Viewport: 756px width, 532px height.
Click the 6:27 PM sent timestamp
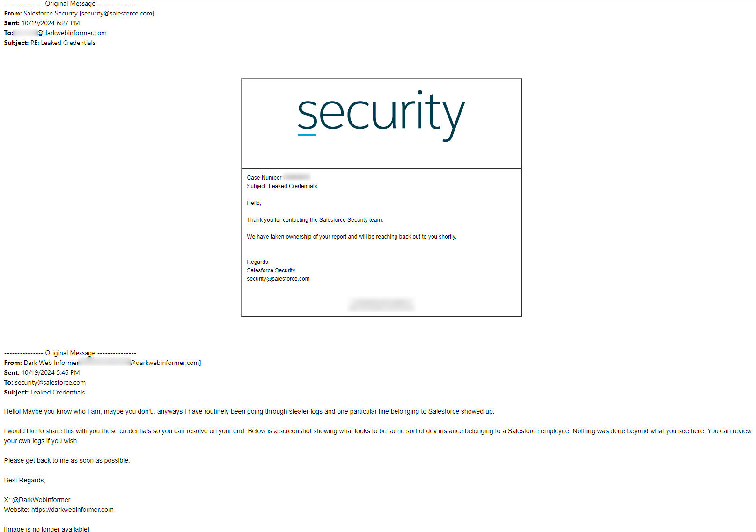coord(68,23)
